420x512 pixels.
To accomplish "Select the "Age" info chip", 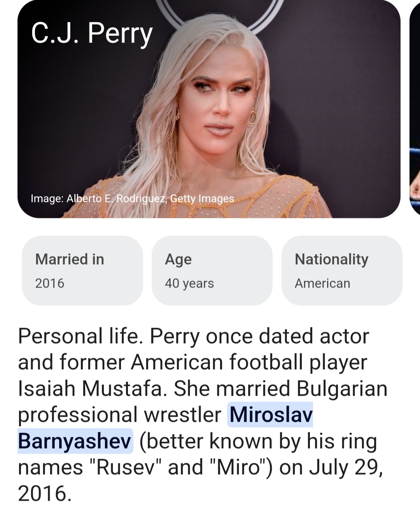I will click(212, 270).
